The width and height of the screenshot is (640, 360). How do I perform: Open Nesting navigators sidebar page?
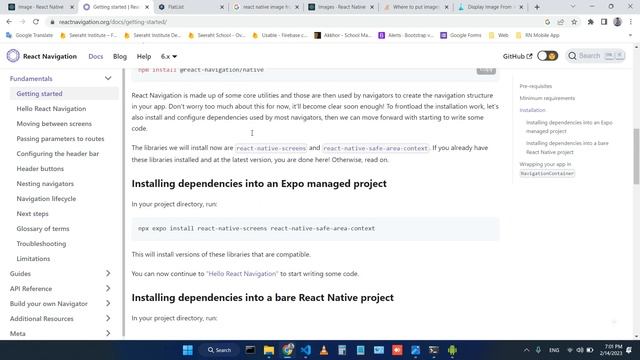(x=45, y=184)
